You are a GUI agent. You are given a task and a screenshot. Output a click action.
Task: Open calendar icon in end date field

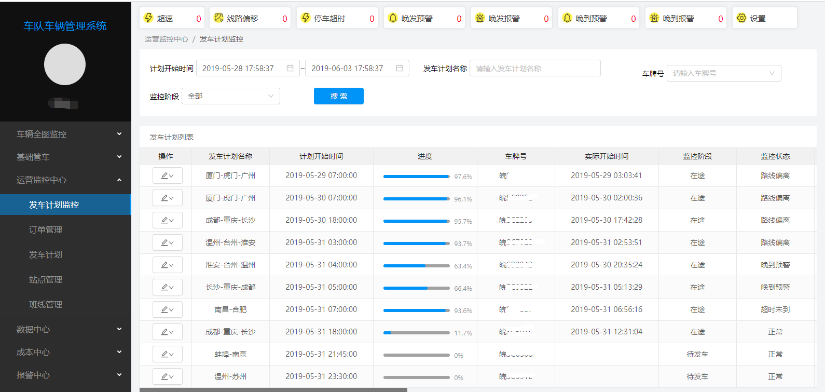[399, 68]
